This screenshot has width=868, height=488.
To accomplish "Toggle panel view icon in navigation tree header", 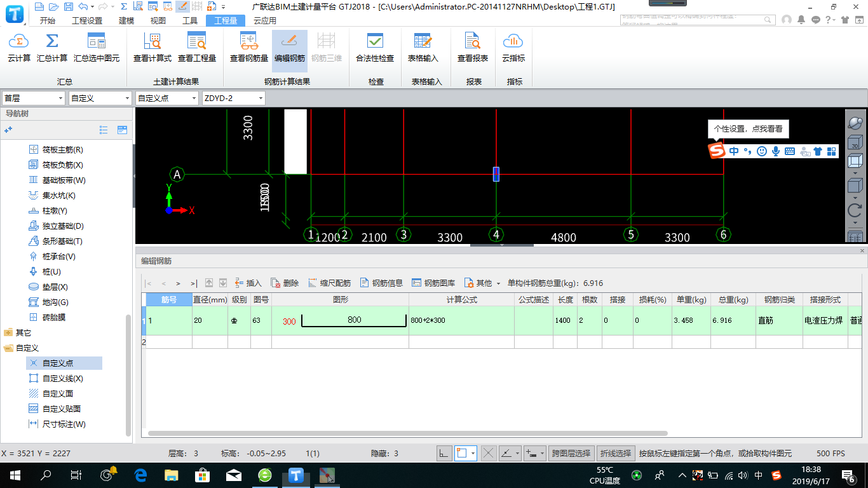I will click(x=122, y=130).
